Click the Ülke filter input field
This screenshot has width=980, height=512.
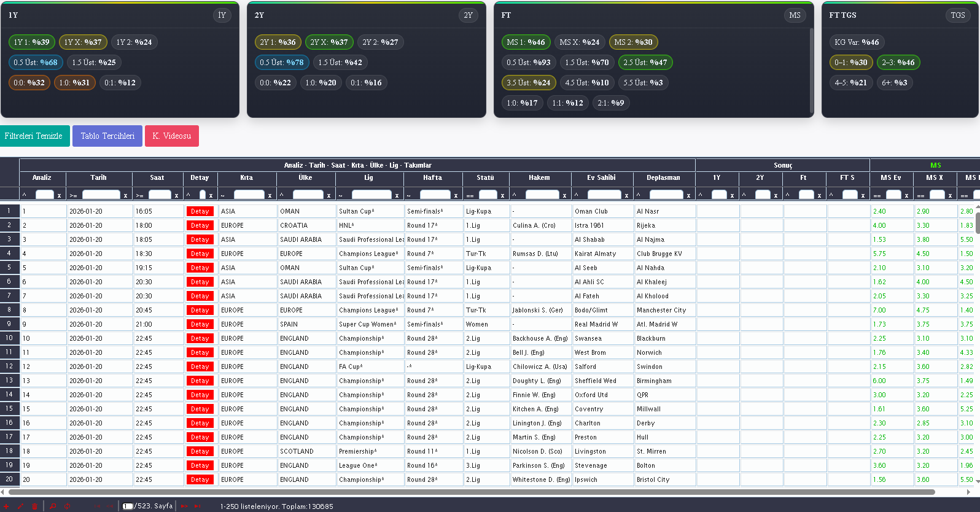point(308,195)
